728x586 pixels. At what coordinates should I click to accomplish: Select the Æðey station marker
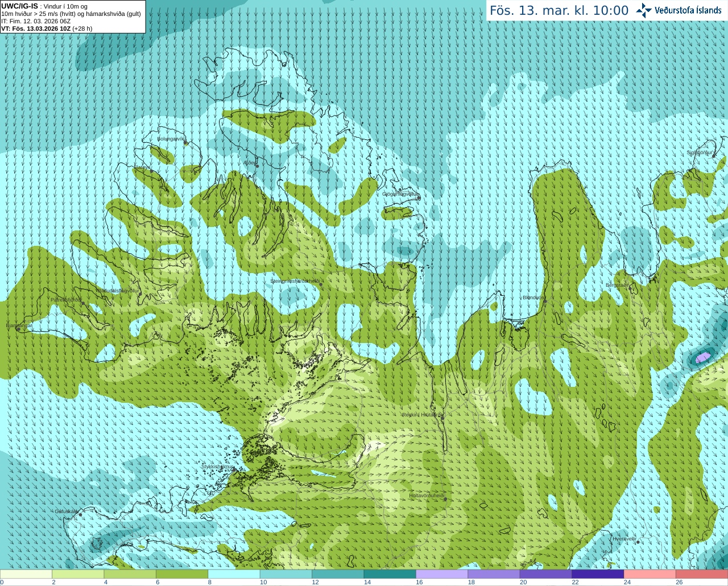(x=257, y=166)
